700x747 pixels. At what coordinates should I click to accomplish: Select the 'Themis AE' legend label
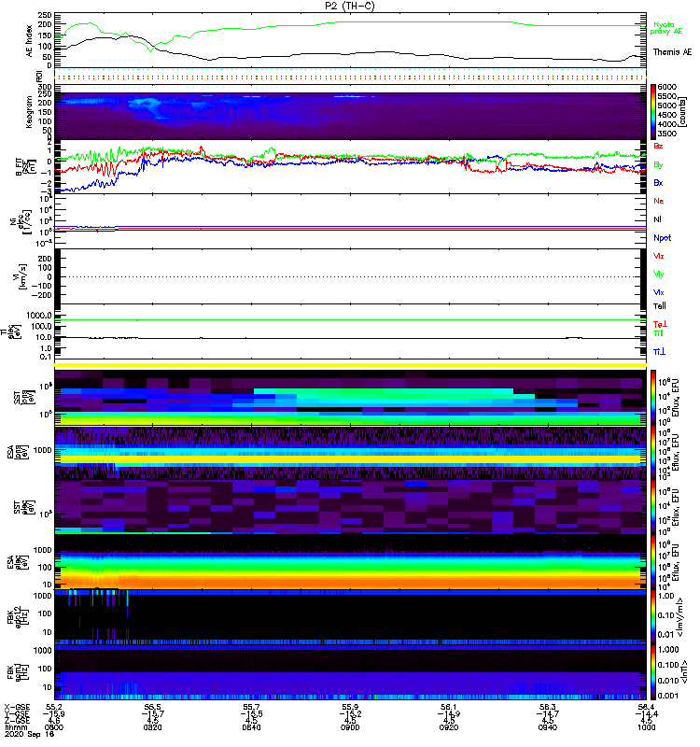(672, 52)
